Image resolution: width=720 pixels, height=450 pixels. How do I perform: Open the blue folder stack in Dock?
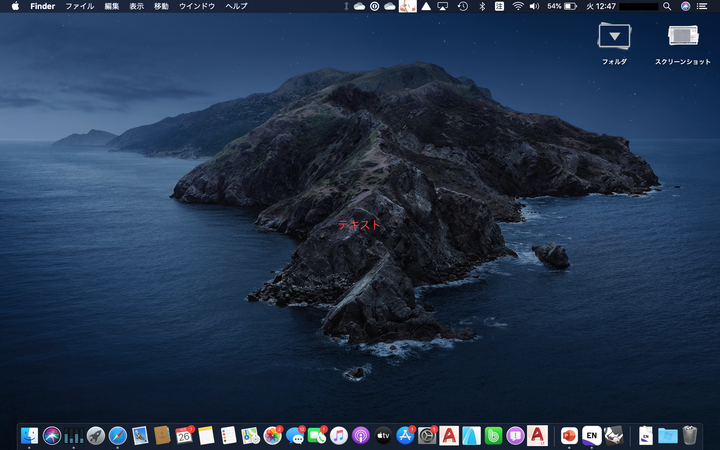[x=668, y=435]
